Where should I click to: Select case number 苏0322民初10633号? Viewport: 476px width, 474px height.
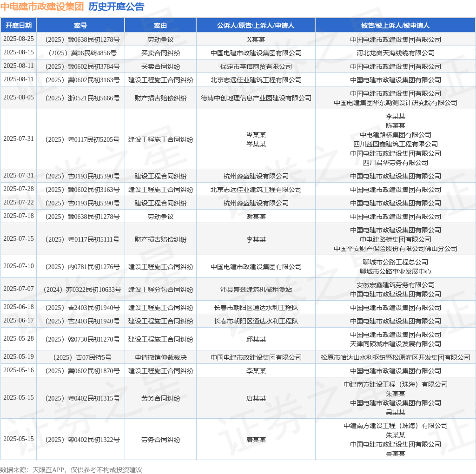pos(83,290)
